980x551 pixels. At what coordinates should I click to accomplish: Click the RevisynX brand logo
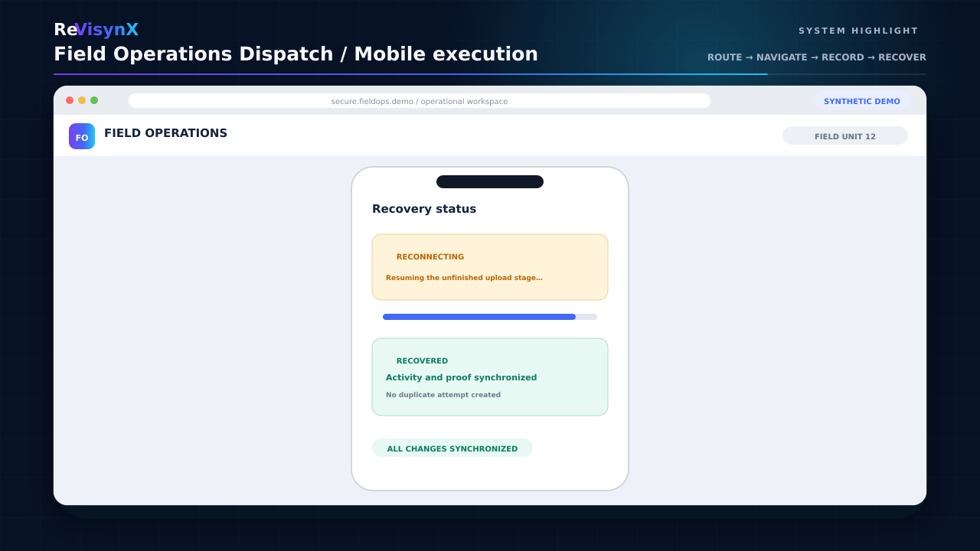coord(96,30)
